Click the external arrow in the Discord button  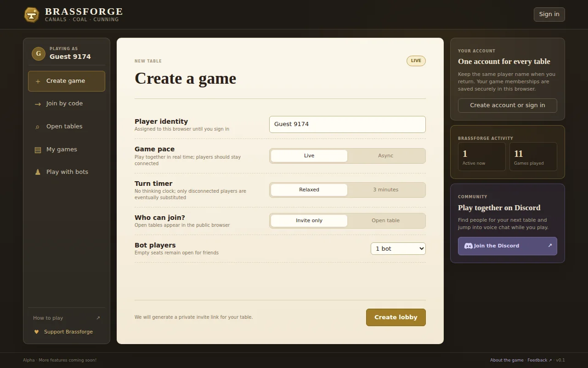point(550,246)
